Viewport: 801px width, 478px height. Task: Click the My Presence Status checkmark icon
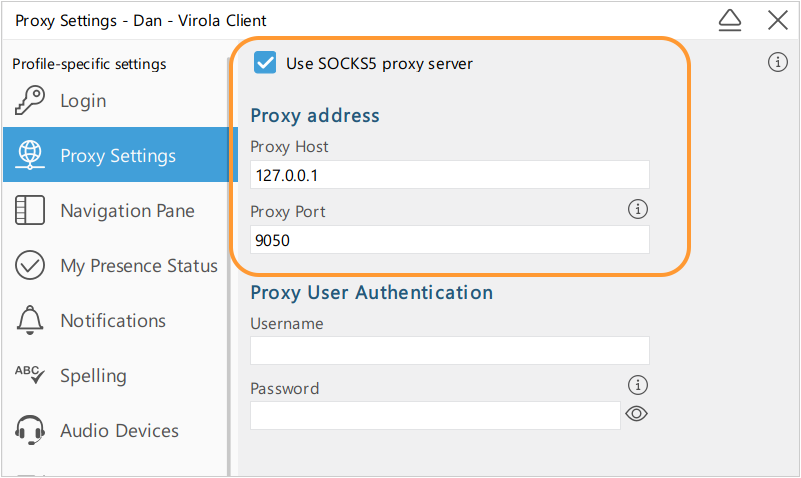30,265
